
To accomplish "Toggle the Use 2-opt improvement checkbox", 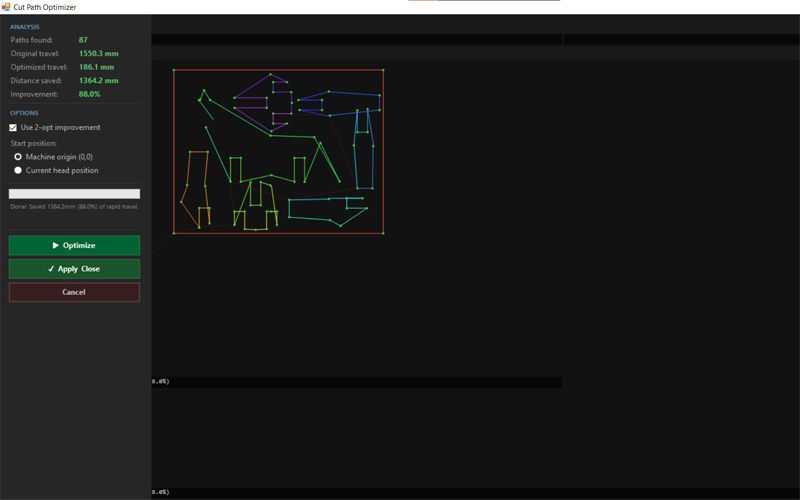I will 13,128.
